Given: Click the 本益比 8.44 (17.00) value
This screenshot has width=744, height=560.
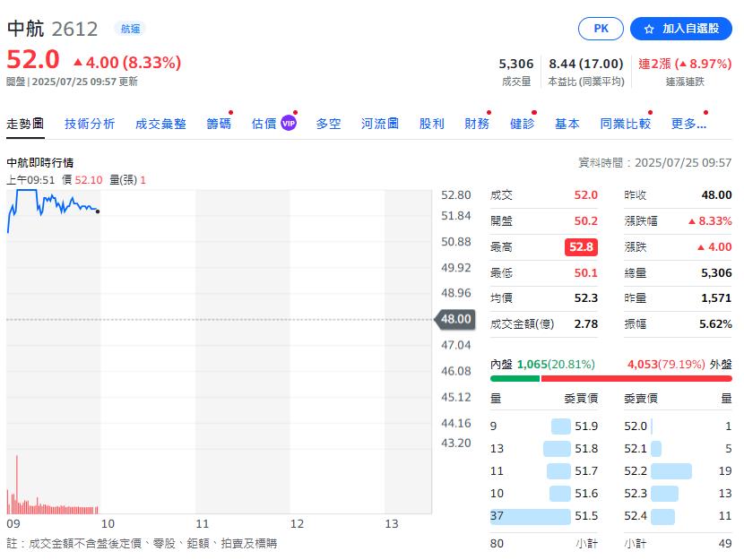Looking at the screenshot, I should (x=586, y=64).
